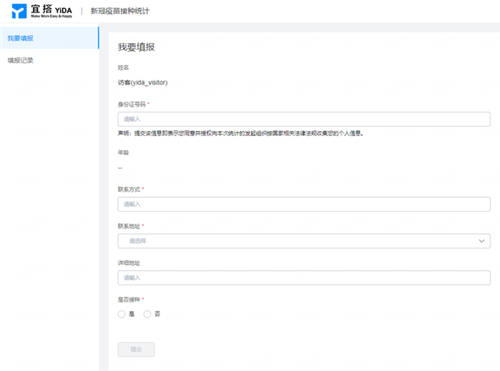Click the YIDA logo icon
Screen dimensions: 500x371
[19, 11]
